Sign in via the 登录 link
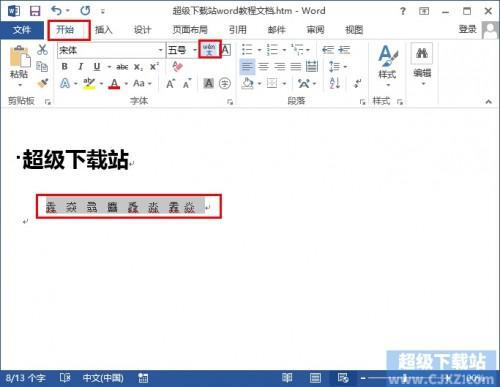 (x=467, y=29)
